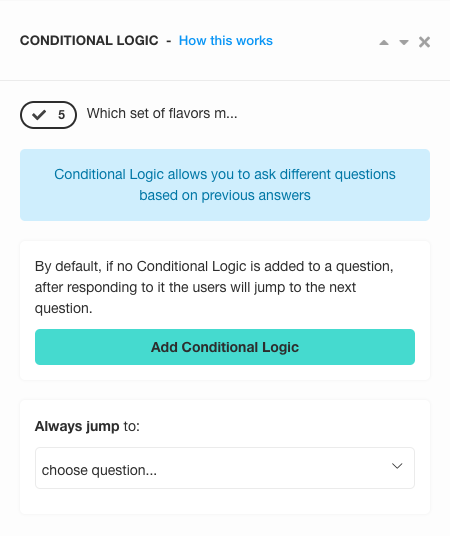
Task: Click the Always jump card area
Action: click(x=225, y=457)
